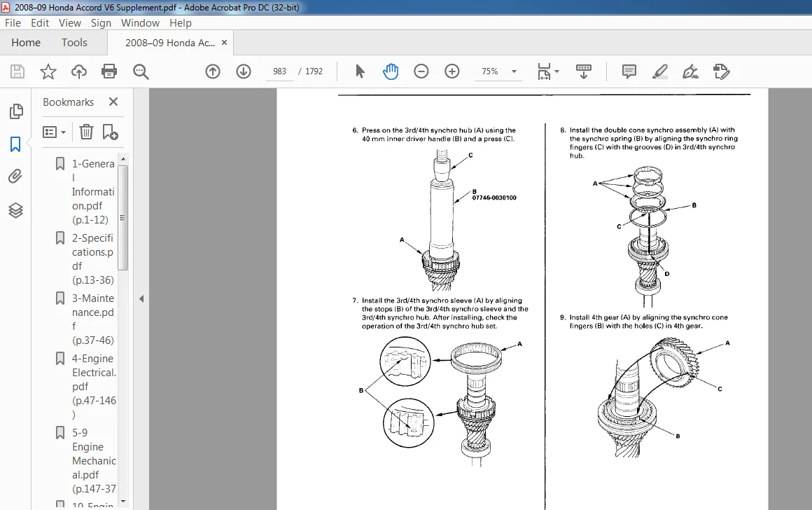Open the Sign document pen tool
812x510 pixels.
click(x=690, y=71)
